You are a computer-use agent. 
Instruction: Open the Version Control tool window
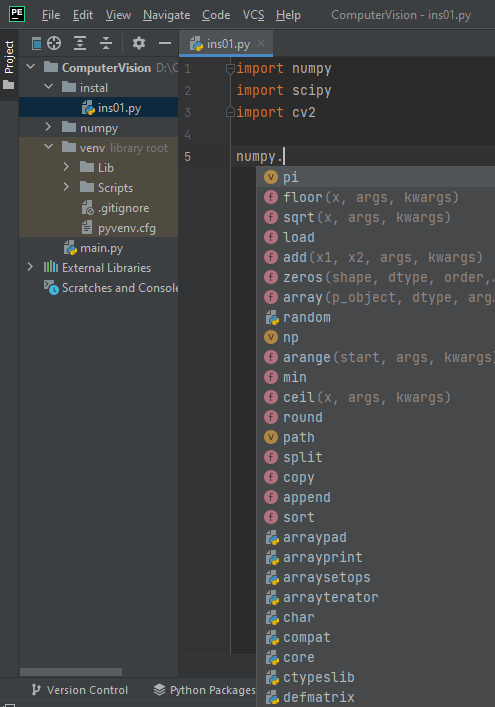[x=80, y=690]
